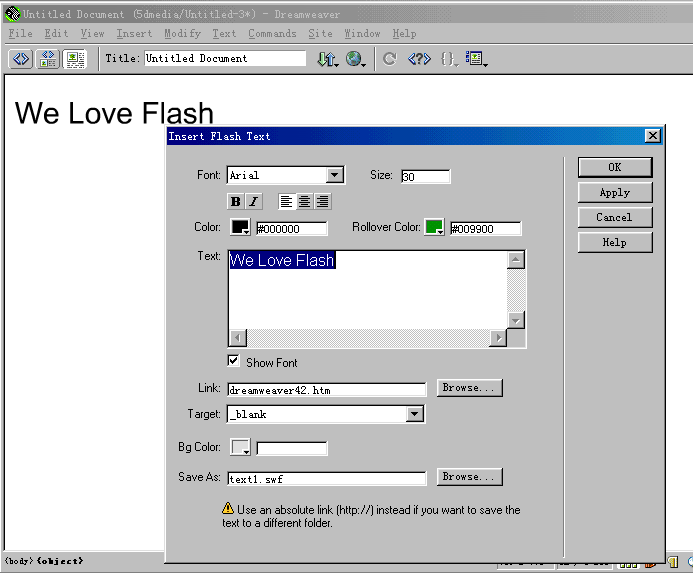This screenshot has width=693, height=573.
Task: Open the File menu
Action: tap(20, 34)
